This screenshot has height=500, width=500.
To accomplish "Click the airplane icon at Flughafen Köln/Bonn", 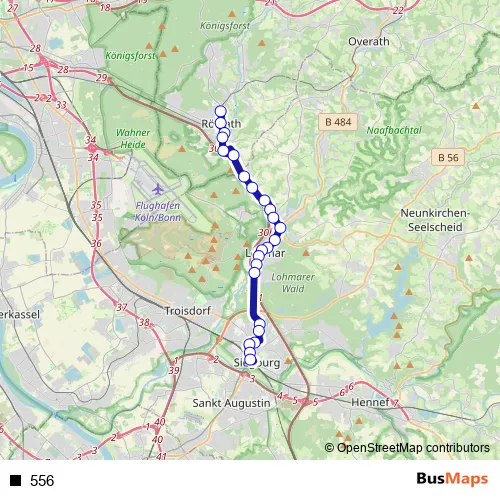I will click(x=158, y=190).
